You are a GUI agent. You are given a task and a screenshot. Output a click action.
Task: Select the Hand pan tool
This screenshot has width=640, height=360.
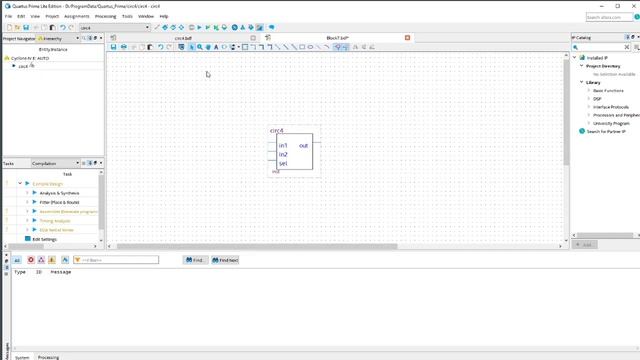click(208, 47)
